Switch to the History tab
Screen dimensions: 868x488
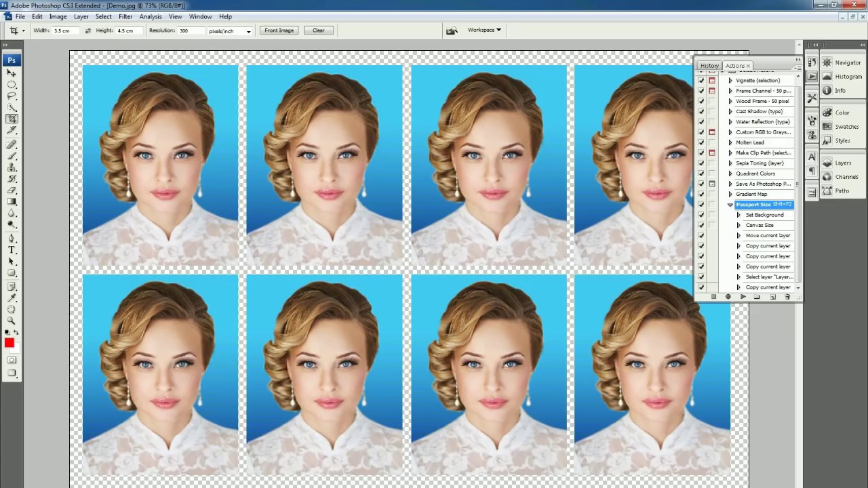[709, 66]
